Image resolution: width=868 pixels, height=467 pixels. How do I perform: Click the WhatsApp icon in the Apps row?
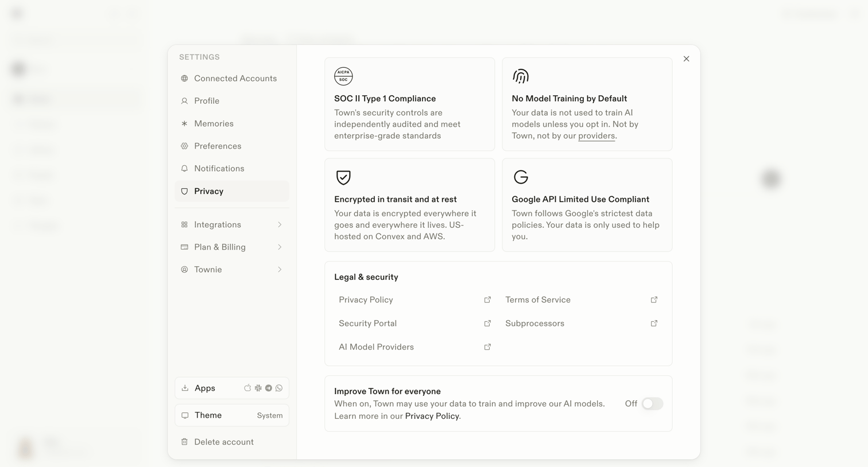tap(279, 388)
